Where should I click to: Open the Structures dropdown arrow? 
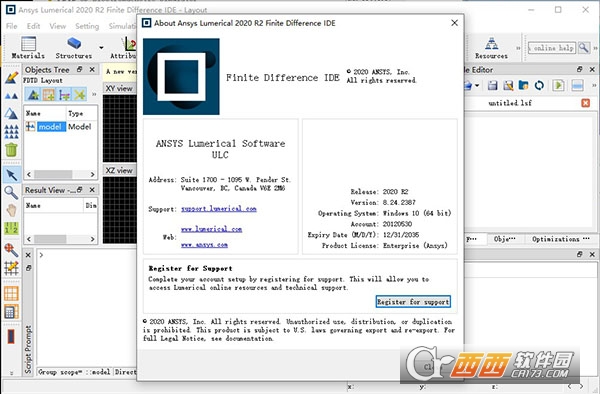[101, 48]
